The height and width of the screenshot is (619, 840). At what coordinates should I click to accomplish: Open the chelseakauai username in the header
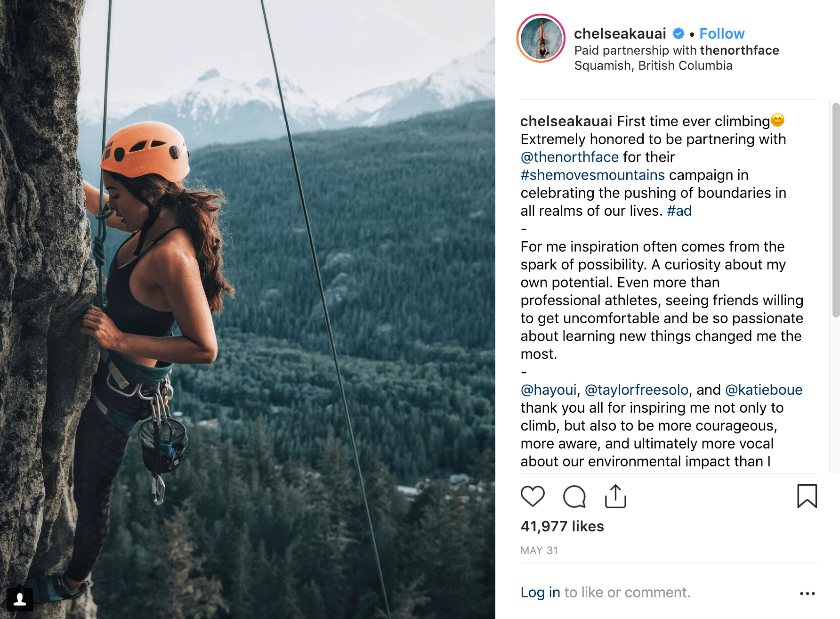[x=620, y=33]
